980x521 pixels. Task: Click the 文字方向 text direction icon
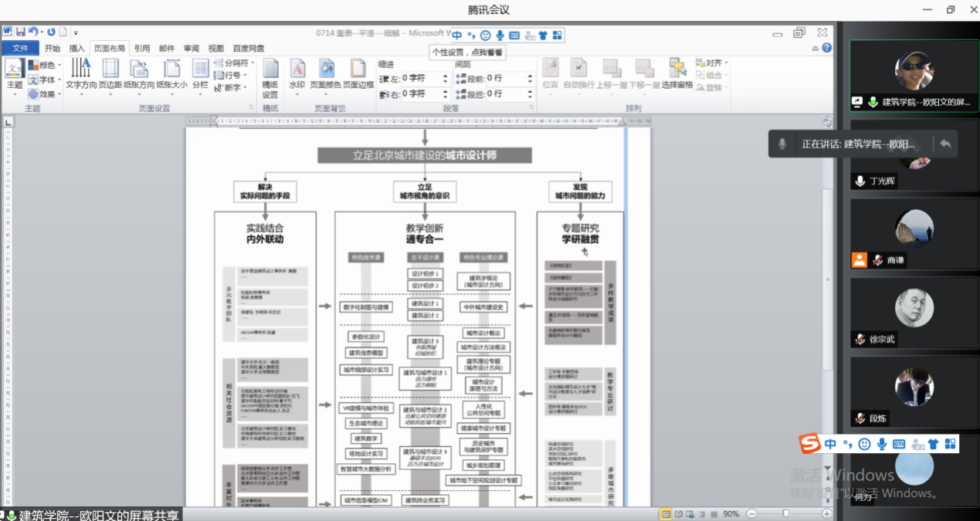click(81, 74)
